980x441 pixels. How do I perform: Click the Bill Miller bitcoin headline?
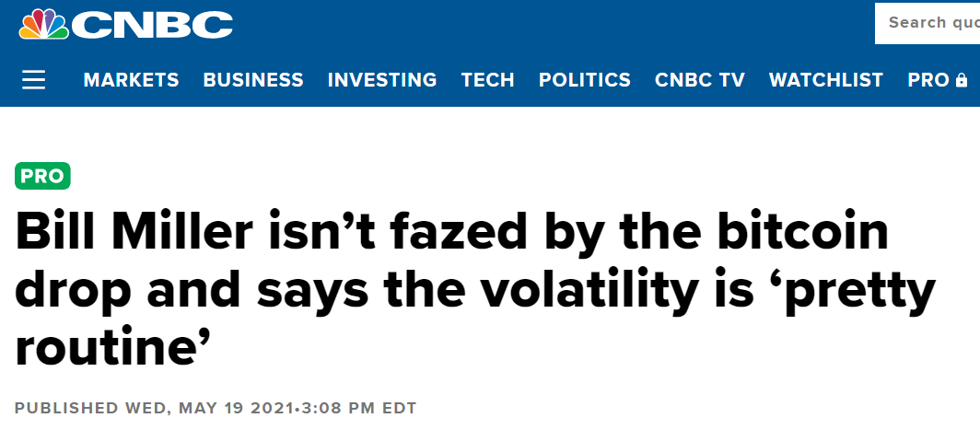click(x=475, y=290)
